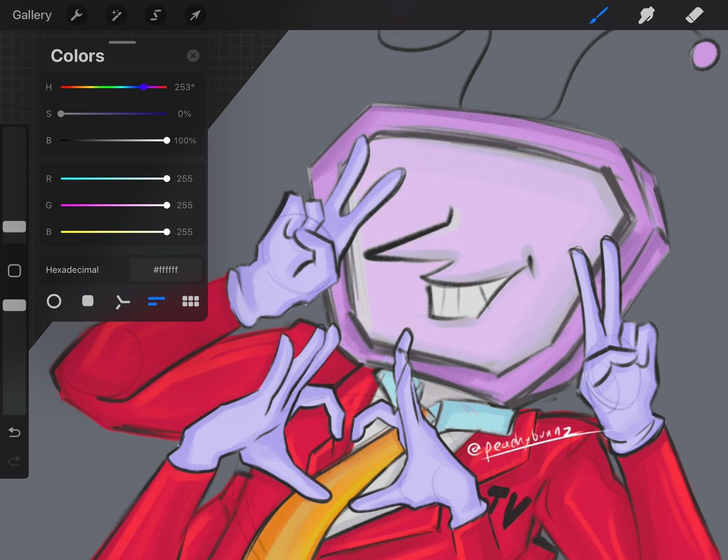
Task: Switch to the Harmony color tab
Action: point(122,302)
